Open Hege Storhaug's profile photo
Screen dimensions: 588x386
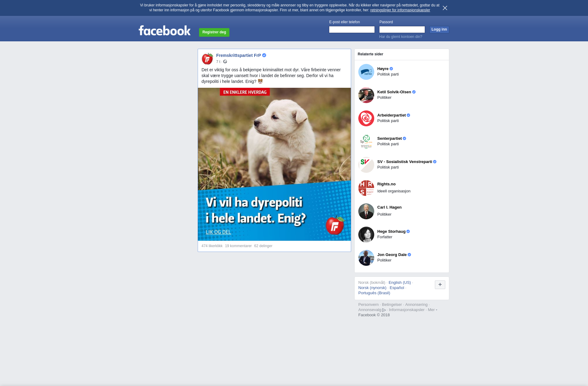point(366,235)
